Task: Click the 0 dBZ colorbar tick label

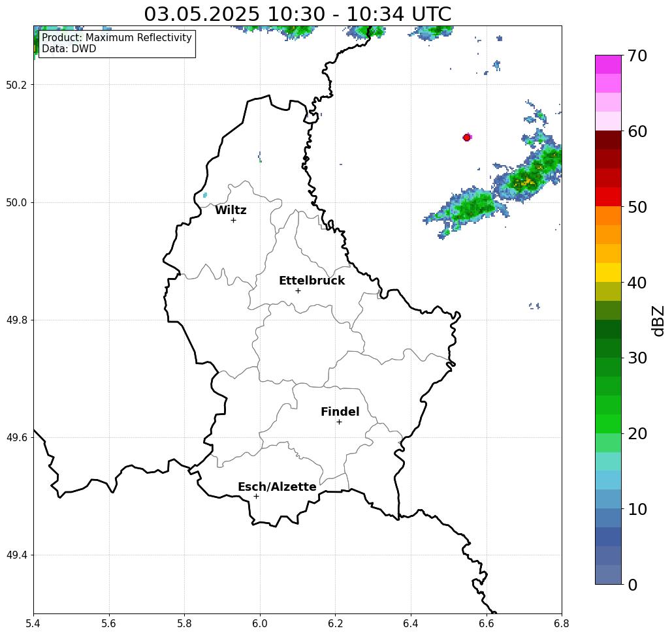Action: (x=633, y=585)
